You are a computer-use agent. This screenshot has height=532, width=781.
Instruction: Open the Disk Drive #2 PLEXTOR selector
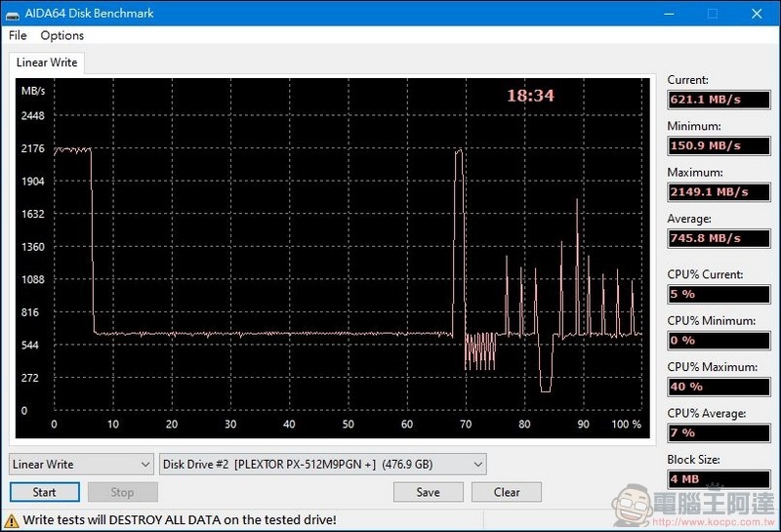pos(323,465)
